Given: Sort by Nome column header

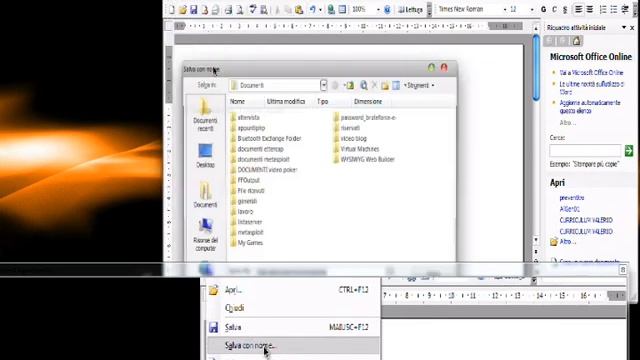Looking at the screenshot, I should 237,101.
